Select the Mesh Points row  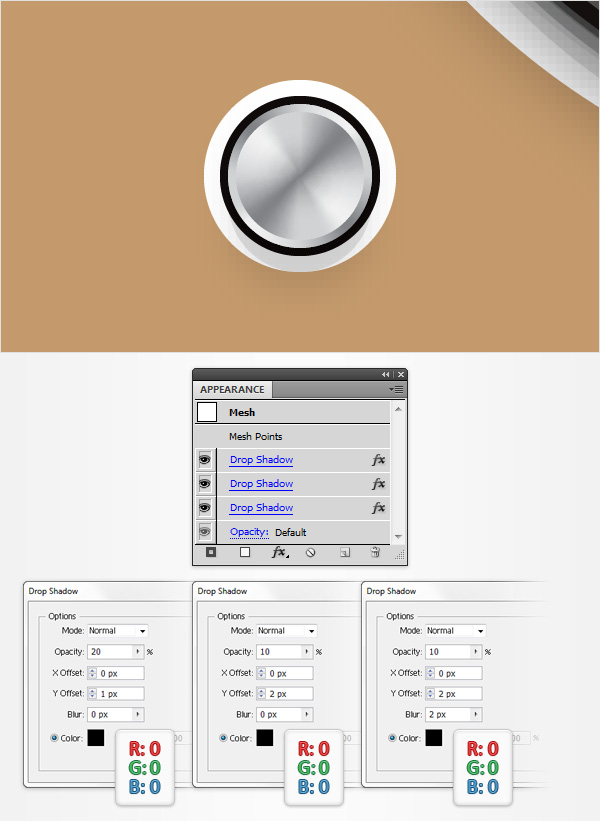pos(292,436)
